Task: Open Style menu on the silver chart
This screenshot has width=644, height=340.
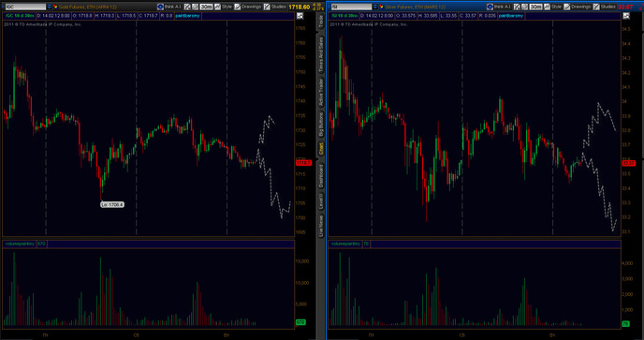Action: 553,7
